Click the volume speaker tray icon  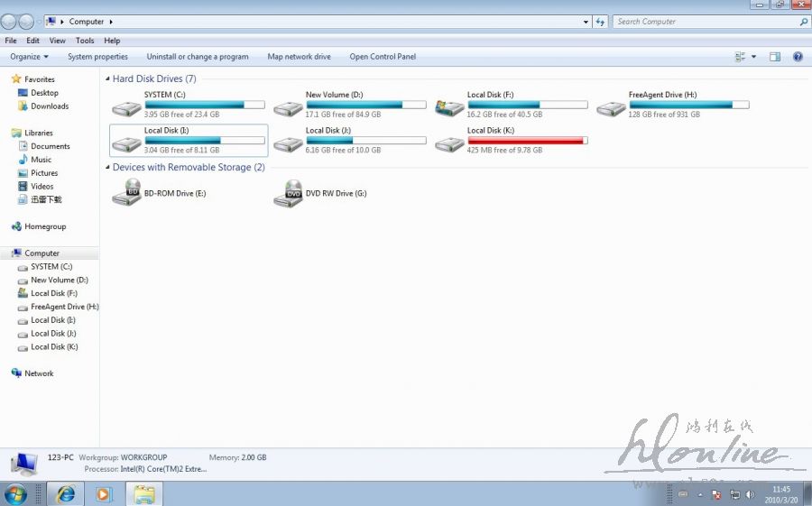click(x=751, y=494)
